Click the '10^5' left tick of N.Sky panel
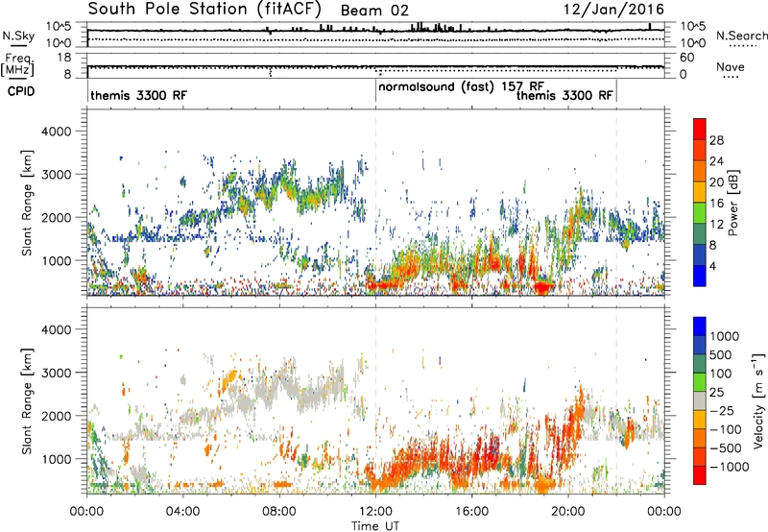768x532 pixels. click(x=59, y=27)
